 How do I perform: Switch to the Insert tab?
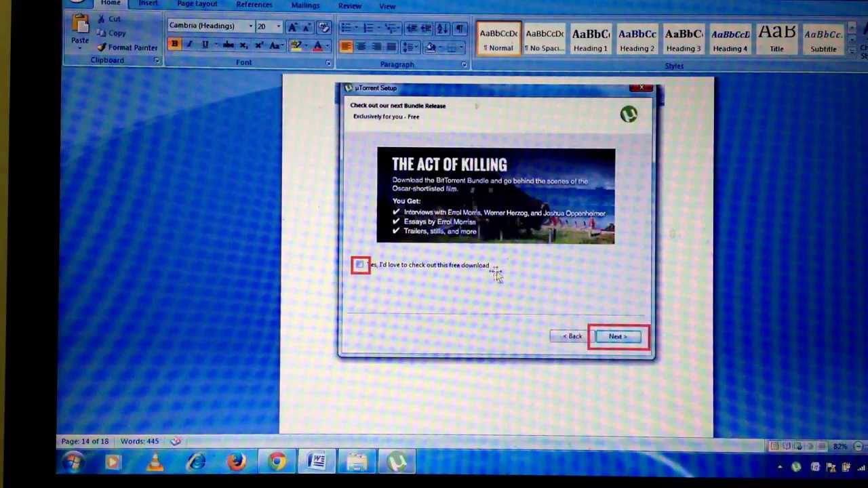pyautogui.click(x=148, y=3)
